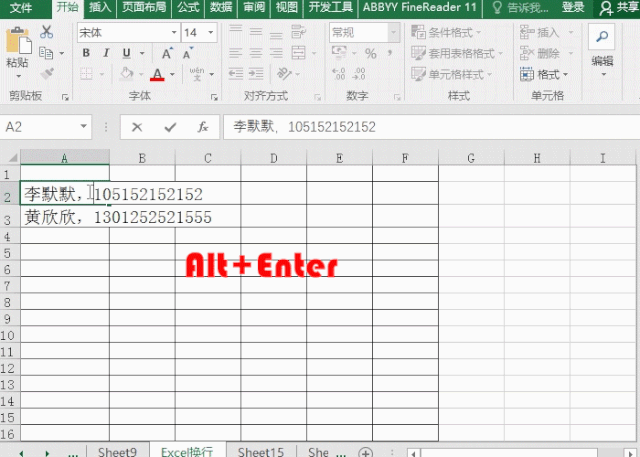This screenshot has width=640, height=457.
Task: Toggle Underline formatting
Action: click(127, 53)
